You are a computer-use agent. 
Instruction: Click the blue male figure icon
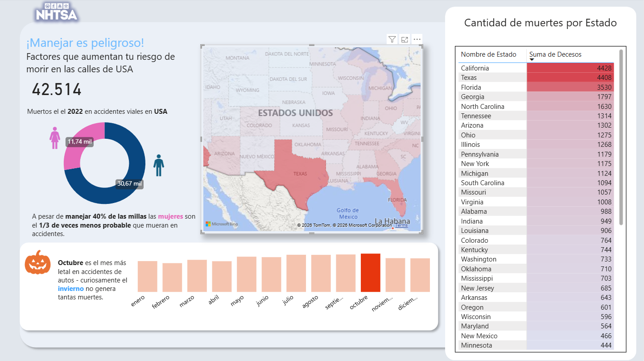tap(158, 166)
